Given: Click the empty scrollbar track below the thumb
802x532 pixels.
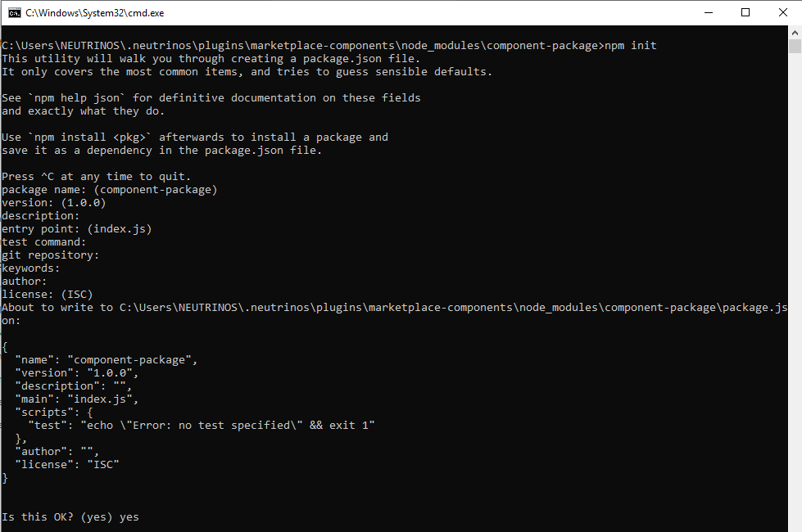Looking at the screenshot, I should pos(795,291).
